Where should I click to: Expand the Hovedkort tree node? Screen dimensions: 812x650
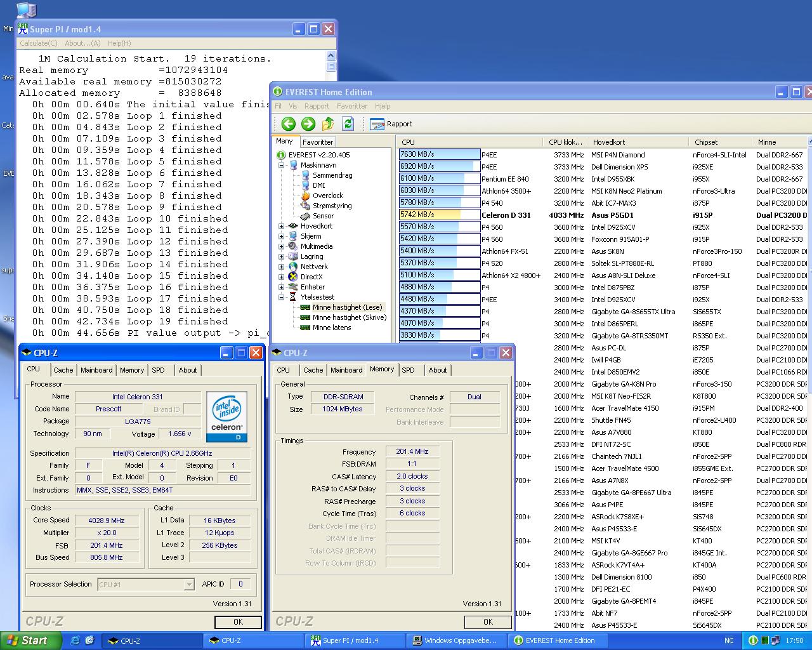coord(281,226)
